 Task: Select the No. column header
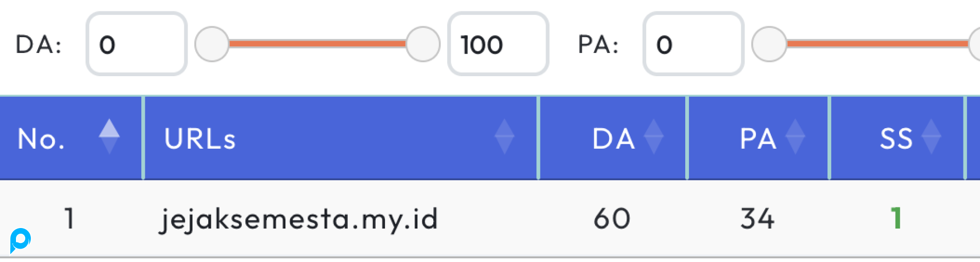[x=41, y=138]
